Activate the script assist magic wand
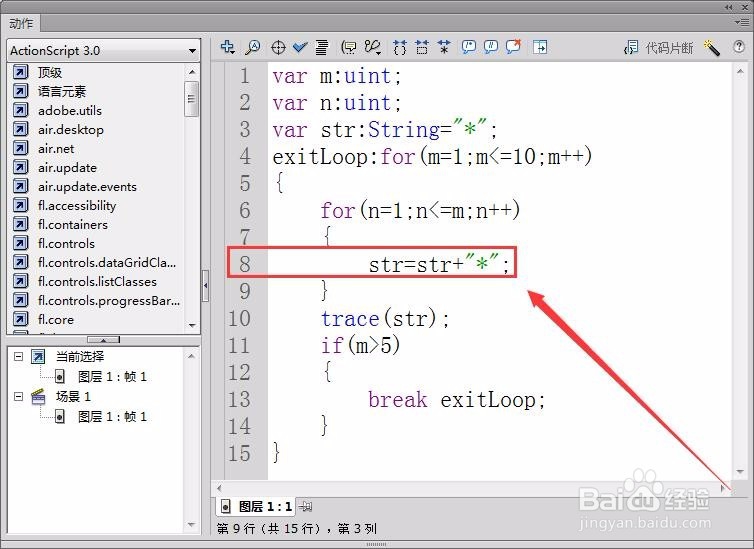The image size is (754, 549). (711, 48)
